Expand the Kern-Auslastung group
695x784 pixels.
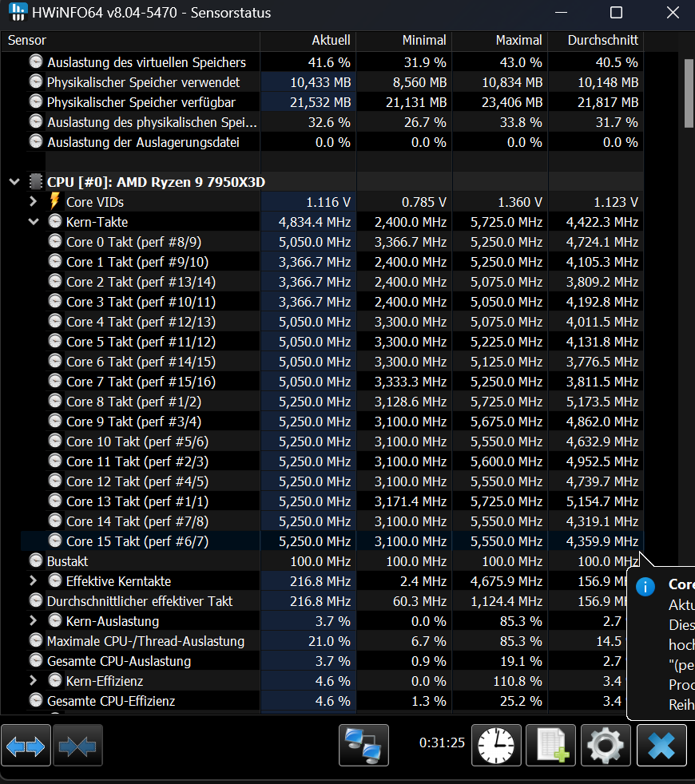click(x=33, y=621)
